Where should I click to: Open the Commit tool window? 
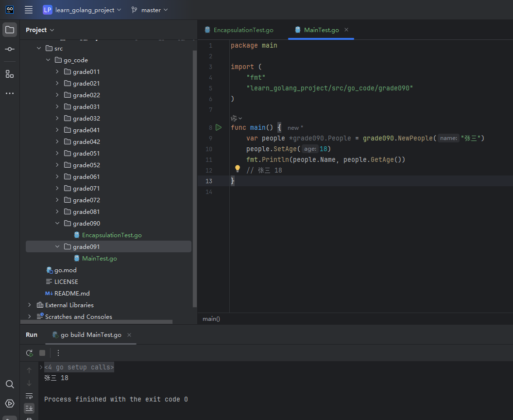click(x=10, y=49)
